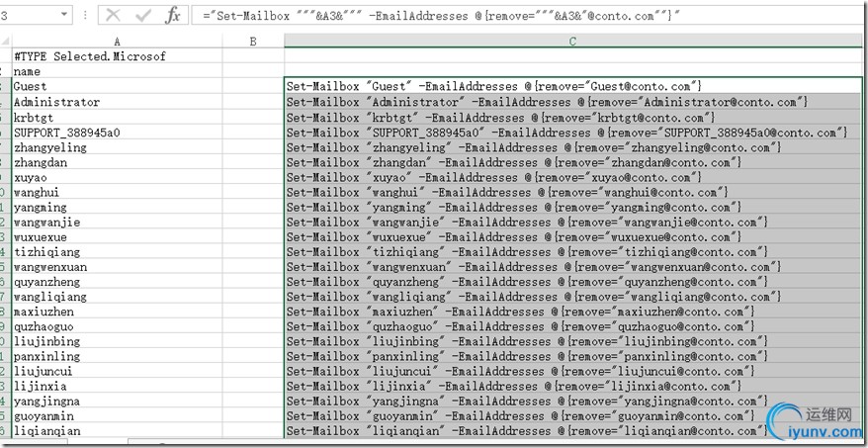Expand the Name Box dropdown arrow
Viewport: 868px width, 448px height.
[x=64, y=15]
